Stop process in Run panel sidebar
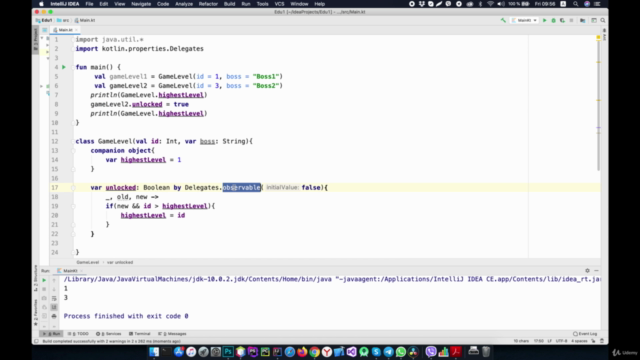640x360 pixels. pos(44,289)
